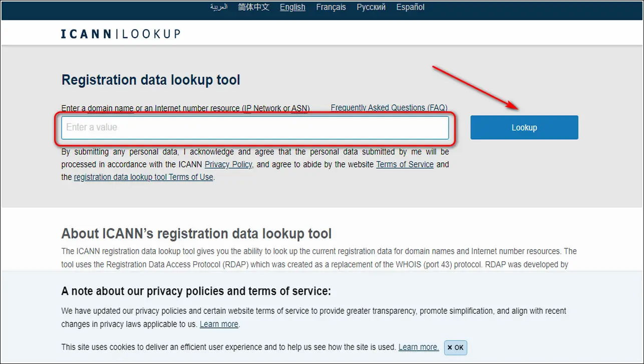Click the ICANN Lookup logo
This screenshot has width=644, height=364.
120,34
